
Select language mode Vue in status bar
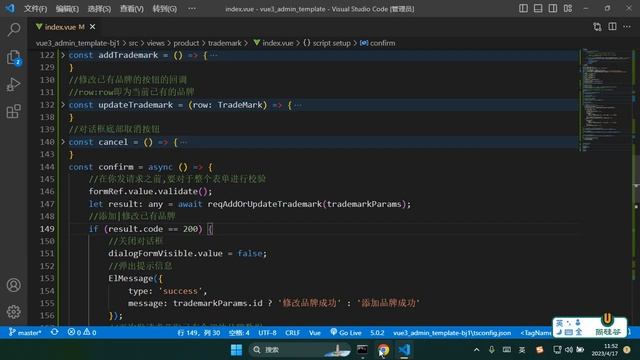315,332
